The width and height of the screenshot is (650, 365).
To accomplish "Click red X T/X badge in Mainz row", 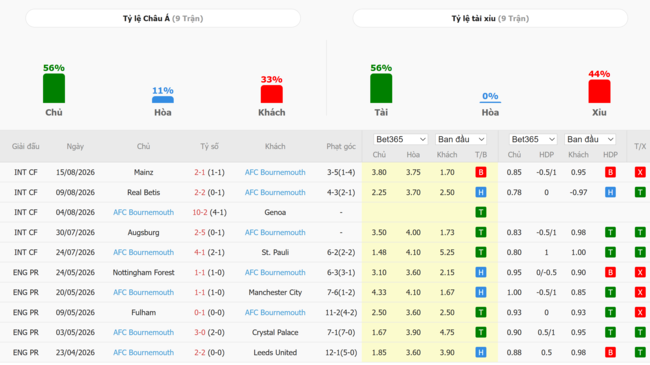I will (640, 172).
